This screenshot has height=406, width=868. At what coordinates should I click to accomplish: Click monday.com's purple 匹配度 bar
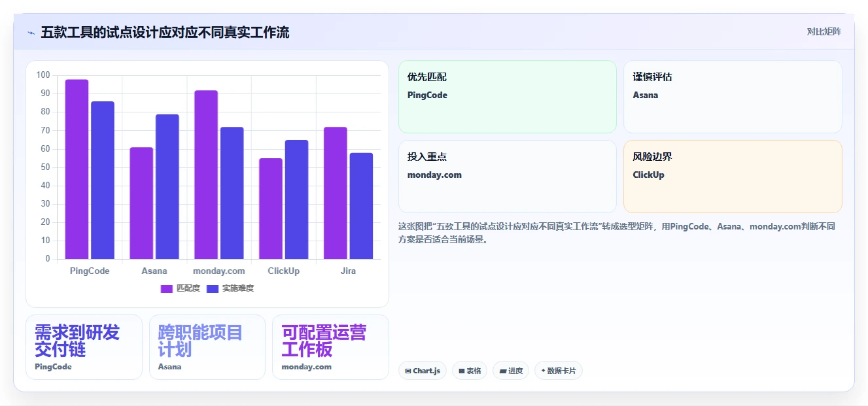206,175
